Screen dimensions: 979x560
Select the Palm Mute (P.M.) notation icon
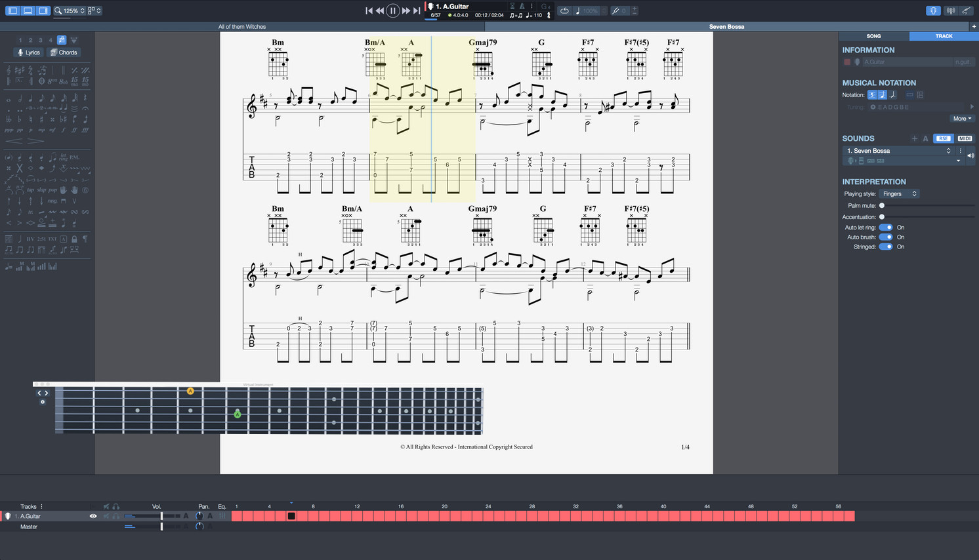74,157
